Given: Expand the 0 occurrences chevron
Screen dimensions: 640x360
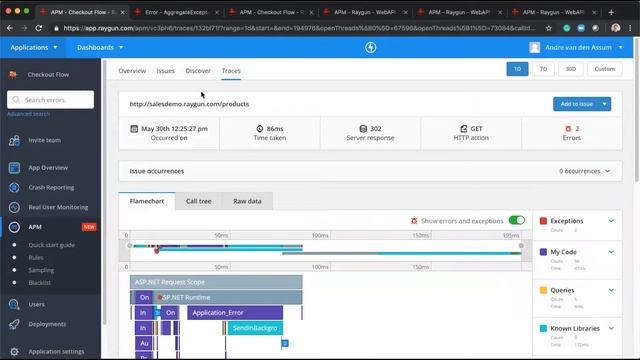Looking at the screenshot, I should 607,171.
